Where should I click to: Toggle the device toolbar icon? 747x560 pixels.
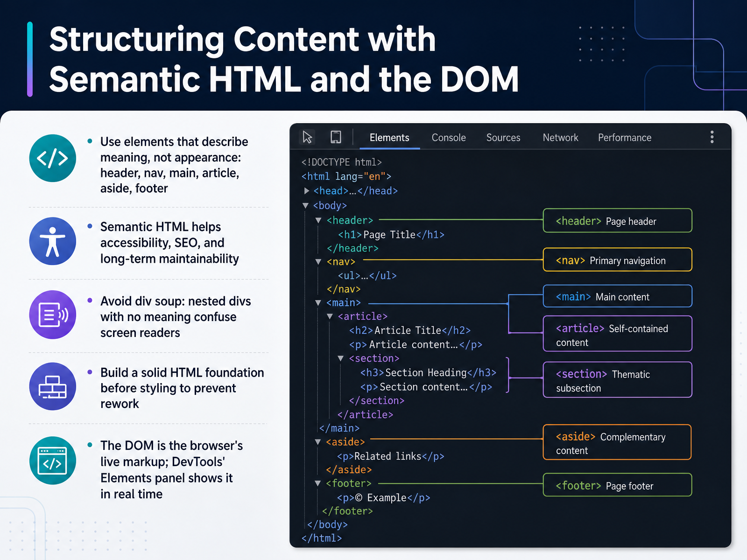click(336, 137)
